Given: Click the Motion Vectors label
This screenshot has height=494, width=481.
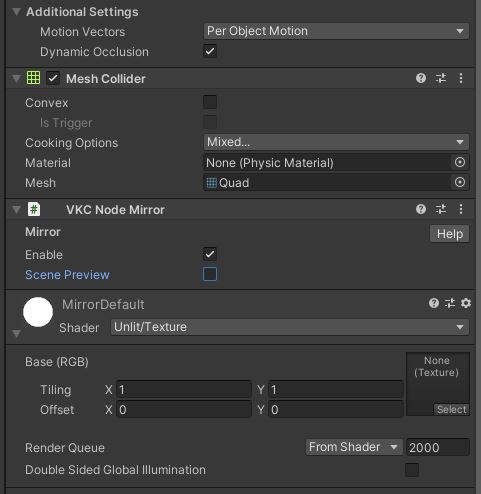Looking at the screenshot, I should (83, 32).
